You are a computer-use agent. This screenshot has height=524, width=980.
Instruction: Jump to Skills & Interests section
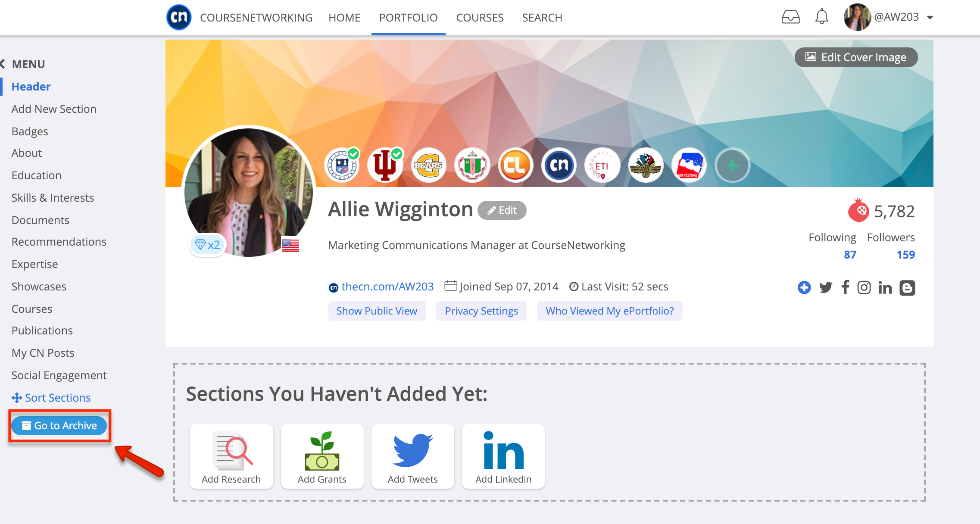53,198
